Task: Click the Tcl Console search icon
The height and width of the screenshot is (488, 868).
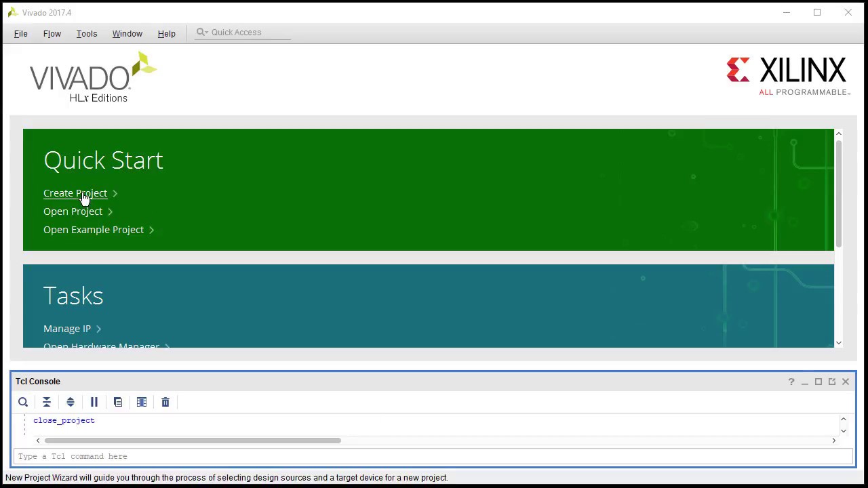Action: click(23, 402)
